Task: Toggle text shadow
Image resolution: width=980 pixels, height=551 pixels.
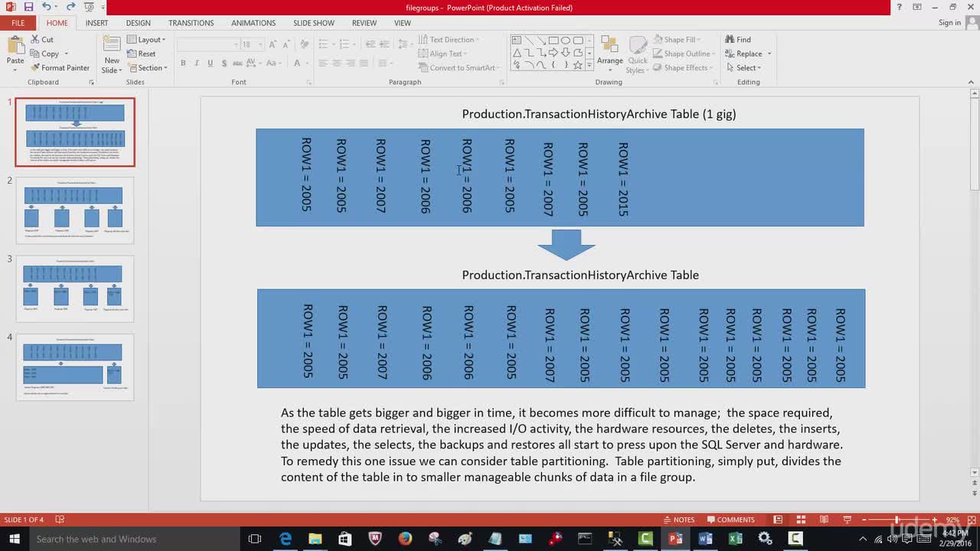Action: coord(224,63)
